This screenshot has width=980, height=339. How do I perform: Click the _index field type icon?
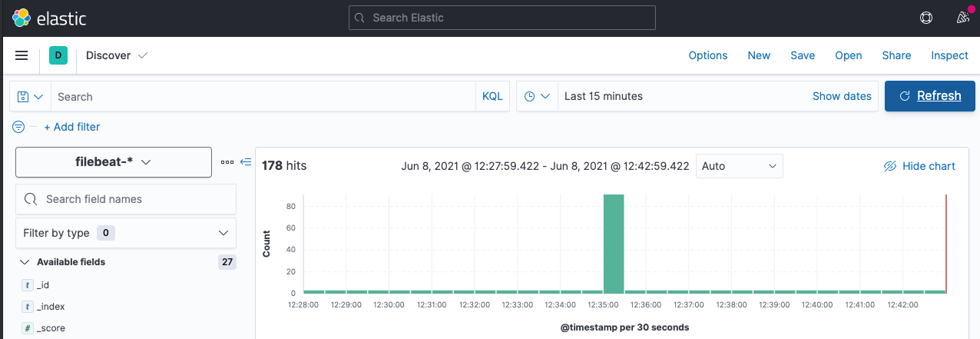(x=28, y=307)
